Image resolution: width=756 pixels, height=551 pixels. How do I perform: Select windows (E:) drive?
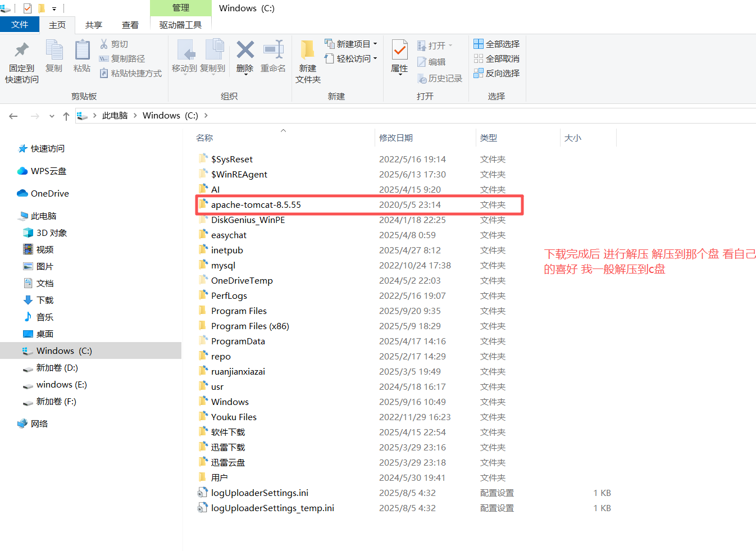pyautogui.click(x=55, y=384)
